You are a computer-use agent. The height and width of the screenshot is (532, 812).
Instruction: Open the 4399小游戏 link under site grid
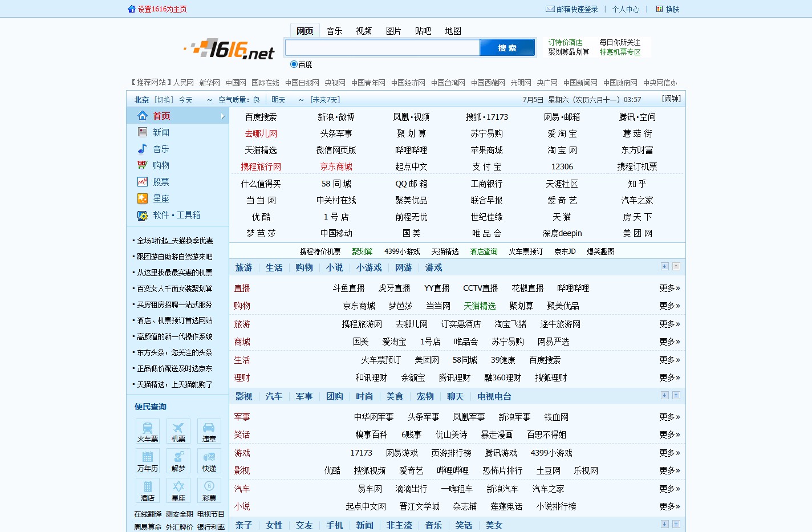coord(402,251)
